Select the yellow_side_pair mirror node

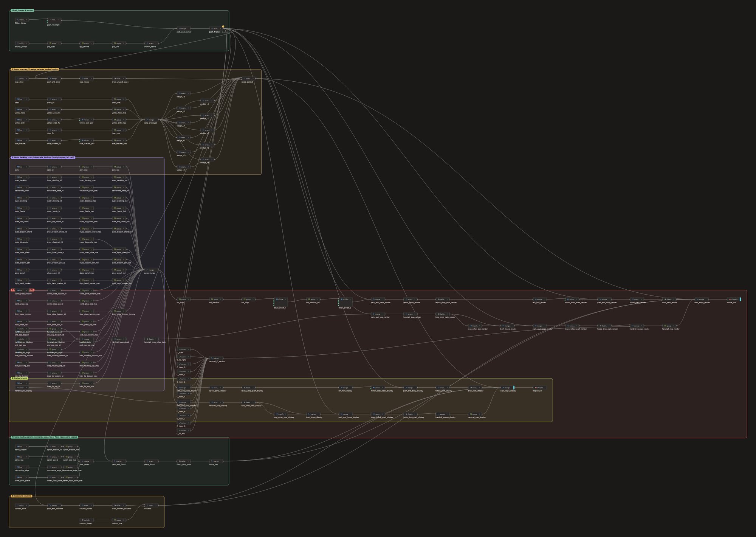87,120
